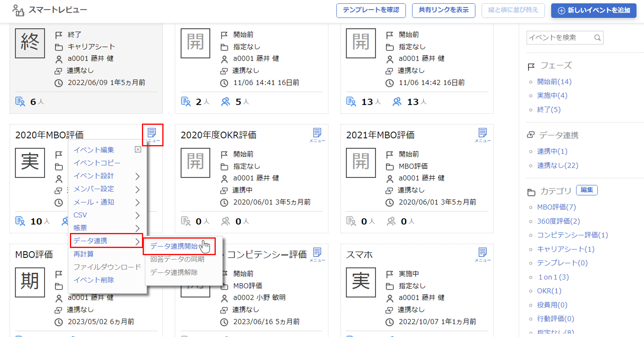Filter by 実施中(4) phase link
The width and height of the screenshot is (644, 337).
pyautogui.click(x=552, y=96)
